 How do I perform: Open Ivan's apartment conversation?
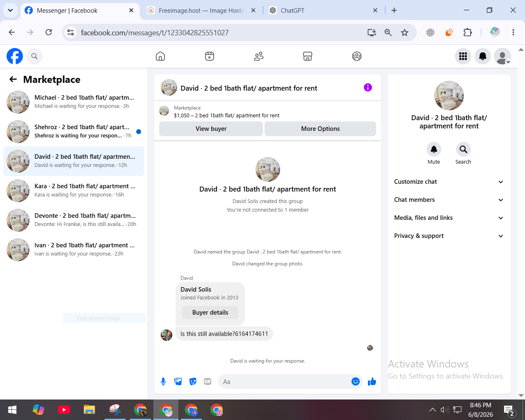pos(74,250)
